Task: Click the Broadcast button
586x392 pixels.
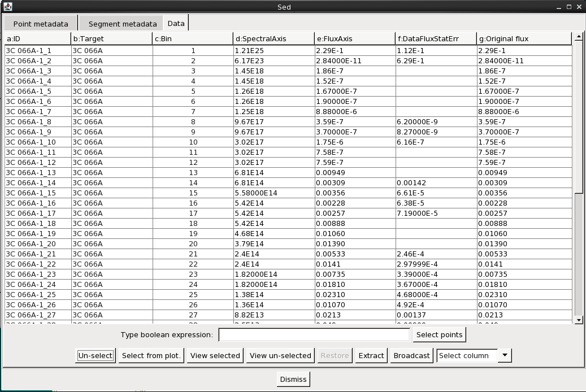Action: coord(411,355)
